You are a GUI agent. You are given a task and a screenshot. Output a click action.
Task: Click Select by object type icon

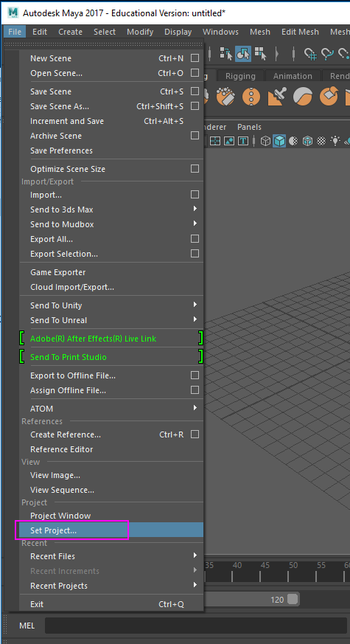tap(243, 53)
